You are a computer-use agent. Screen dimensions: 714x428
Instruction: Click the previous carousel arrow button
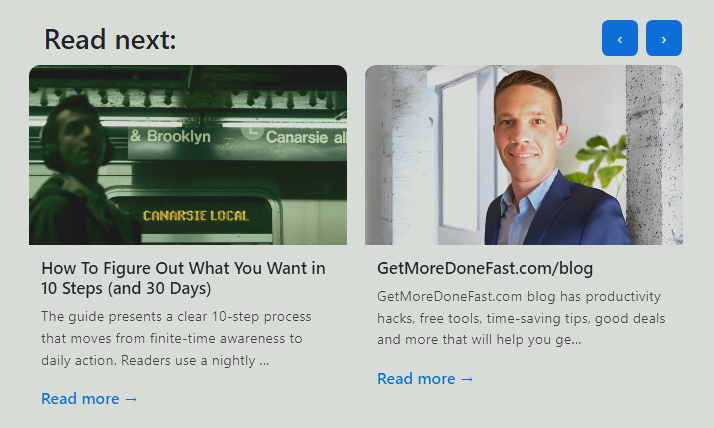pyautogui.click(x=620, y=38)
